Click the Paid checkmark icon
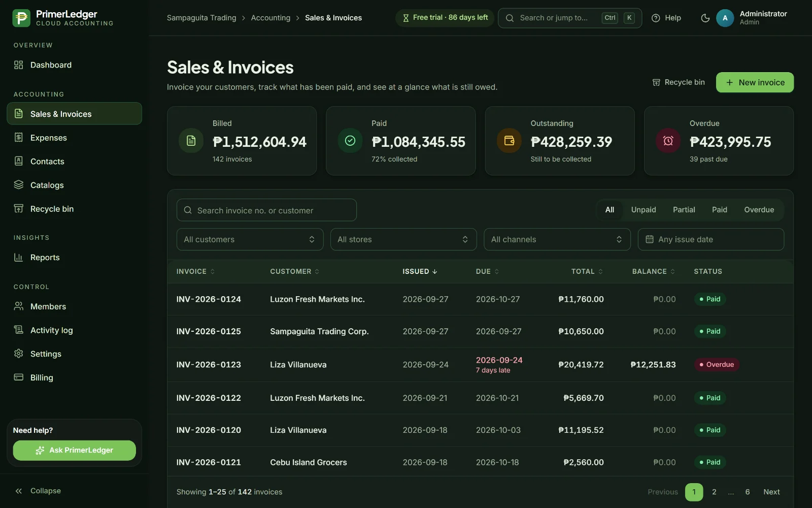 (350, 141)
